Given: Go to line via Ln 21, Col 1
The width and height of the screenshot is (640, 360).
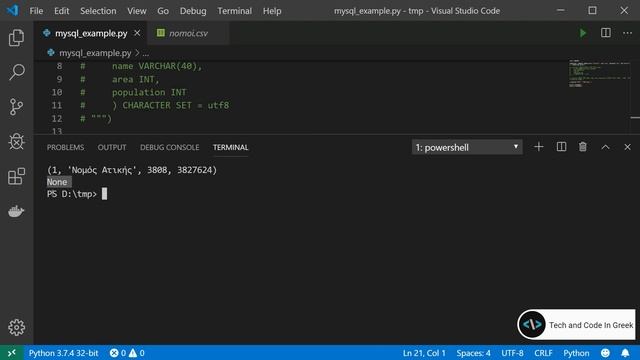Looking at the screenshot, I should (424, 353).
